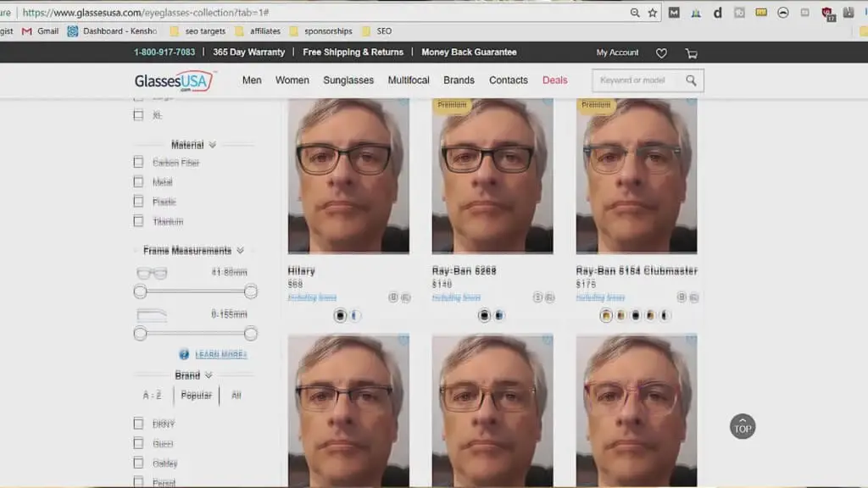Open the Brands menu
This screenshot has height=488, width=868.
click(459, 80)
